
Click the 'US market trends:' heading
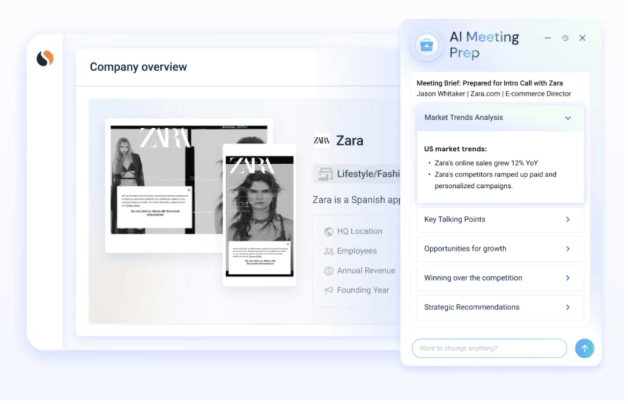coord(455,149)
